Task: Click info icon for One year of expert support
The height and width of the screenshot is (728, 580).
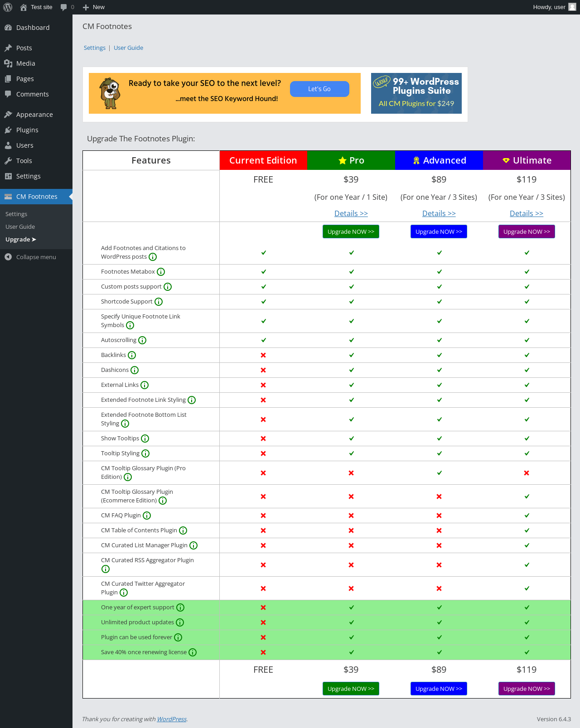Action: [180, 607]
